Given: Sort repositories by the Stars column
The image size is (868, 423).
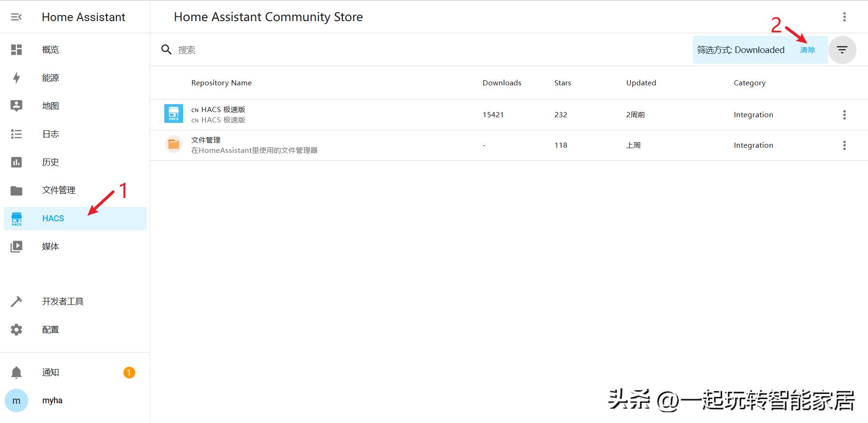Looking at the screenshot, I should (x=562, y=83).
